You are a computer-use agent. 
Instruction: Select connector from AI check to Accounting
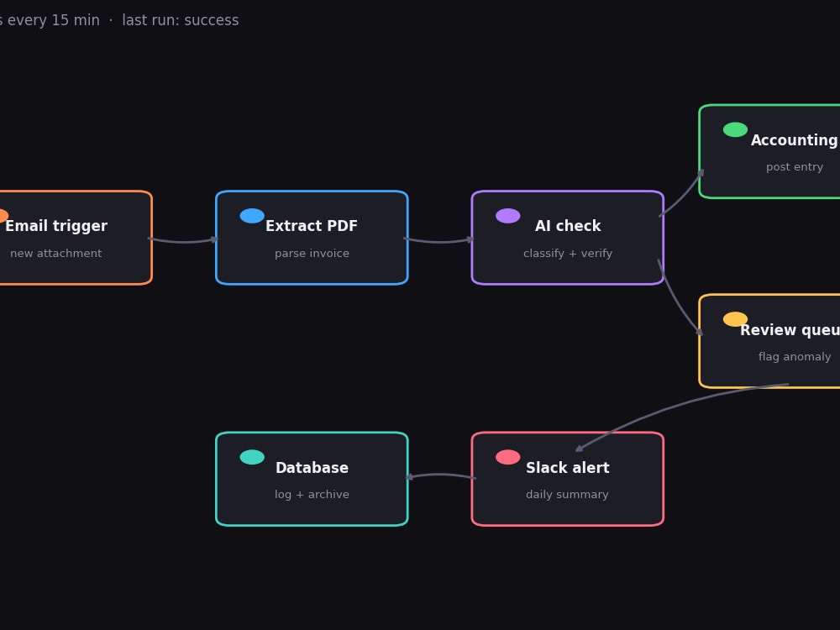[684, 195]
